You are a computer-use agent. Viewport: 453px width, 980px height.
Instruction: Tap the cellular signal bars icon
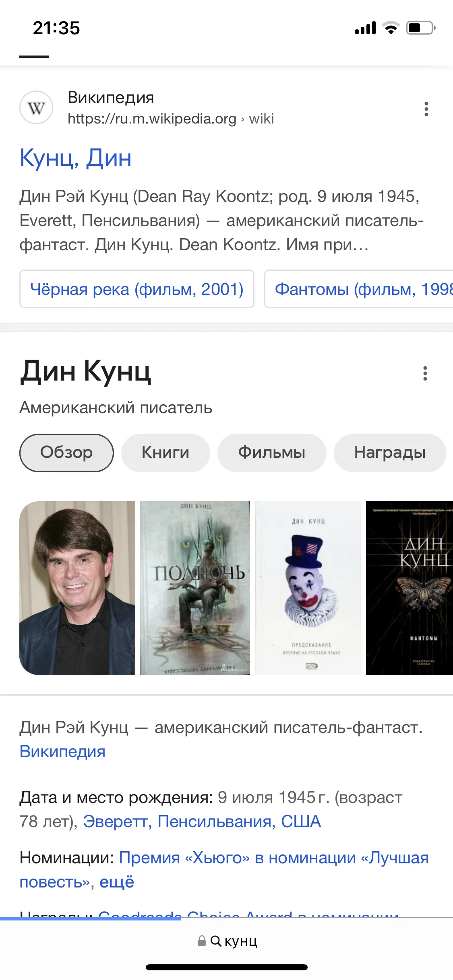365,28
